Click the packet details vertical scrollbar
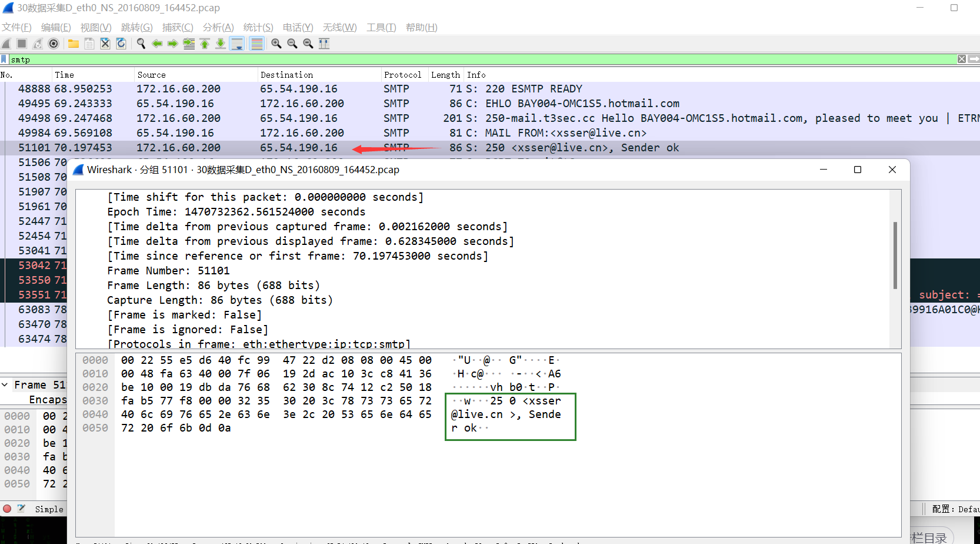 [x=895, y=256]
